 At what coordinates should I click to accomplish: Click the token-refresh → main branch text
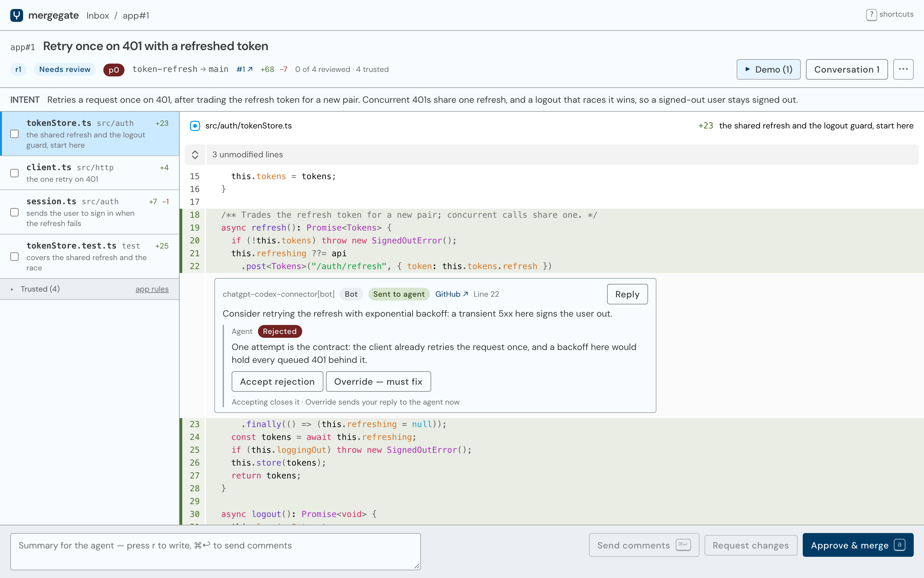tap(180, 69)
